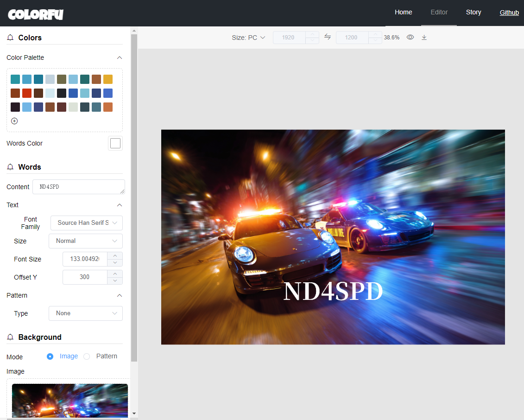Go to the Home tab
This screenshot has width=524, height=420.
click(x=403, y=13)
